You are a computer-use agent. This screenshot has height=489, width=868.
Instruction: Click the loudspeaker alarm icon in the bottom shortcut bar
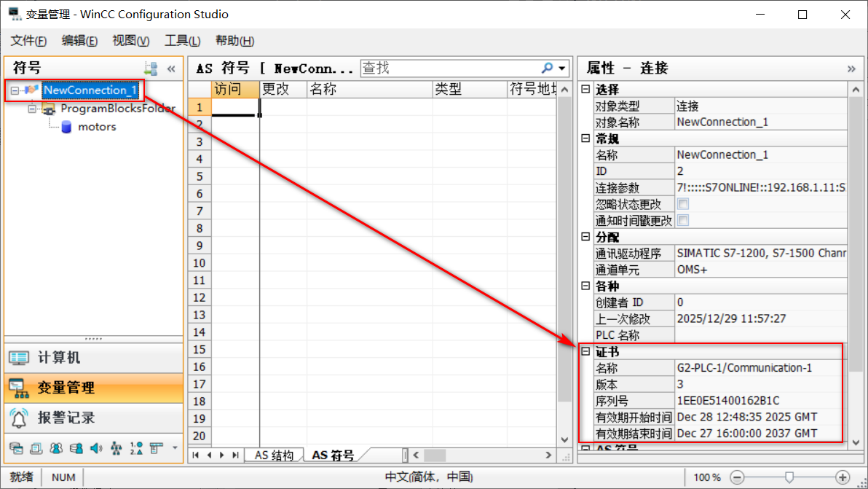click(x=96, y=448)
